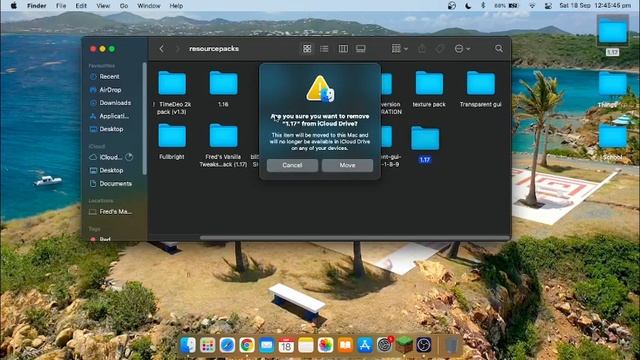The width and height of the screenshot is (640, 360).
Task: Open OBS Studio from the Dock
Action: [424, 345]
